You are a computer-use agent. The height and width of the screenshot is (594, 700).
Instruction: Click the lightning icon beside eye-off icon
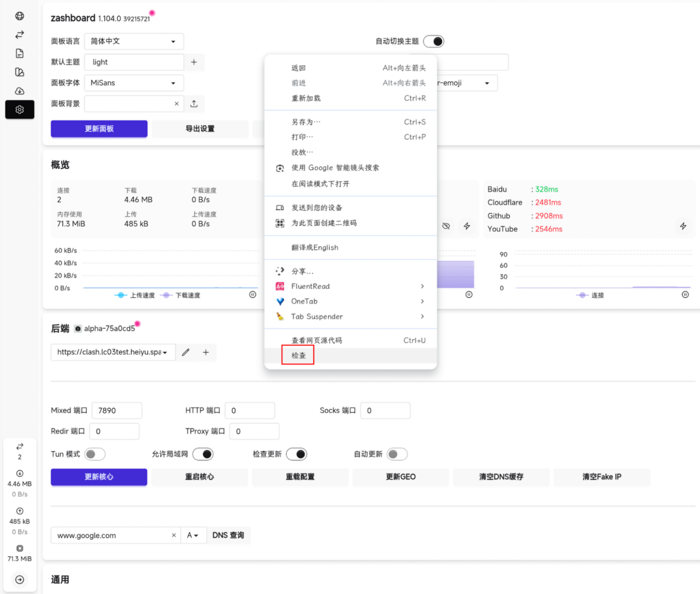click(467, 226)
